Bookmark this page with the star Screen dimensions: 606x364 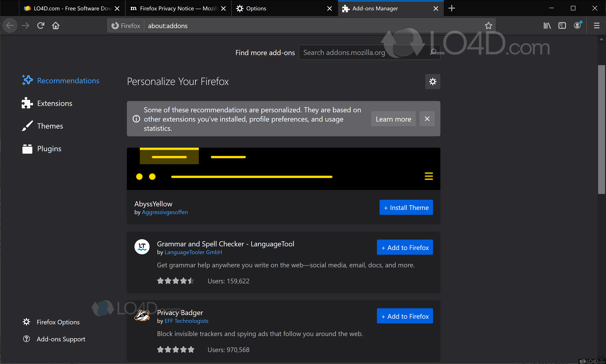pyautogui.click(x=488, y=25)
